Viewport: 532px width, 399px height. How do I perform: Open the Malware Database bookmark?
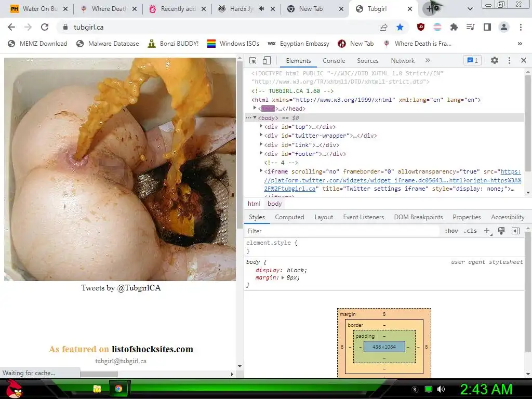point(108,44)
